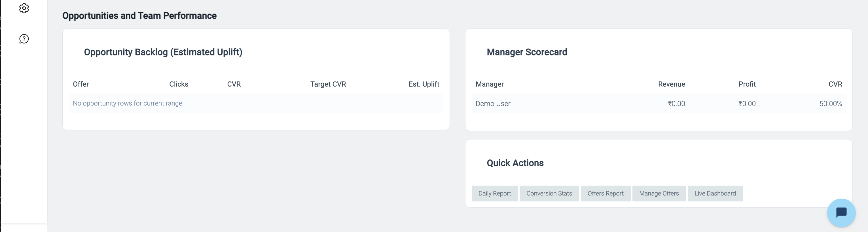Open the Daily Report quick action
The image size is (868, 232).
(495, 193)
